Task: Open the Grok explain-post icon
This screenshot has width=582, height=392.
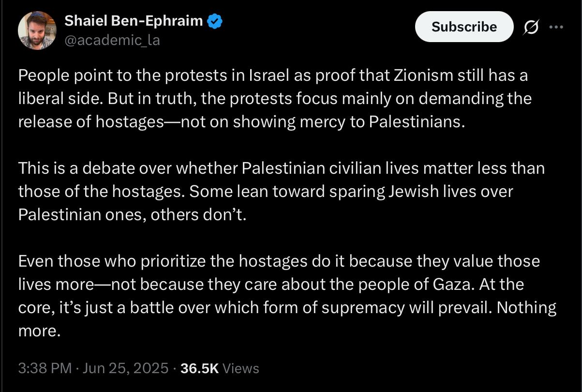Action: pos(531,27)
